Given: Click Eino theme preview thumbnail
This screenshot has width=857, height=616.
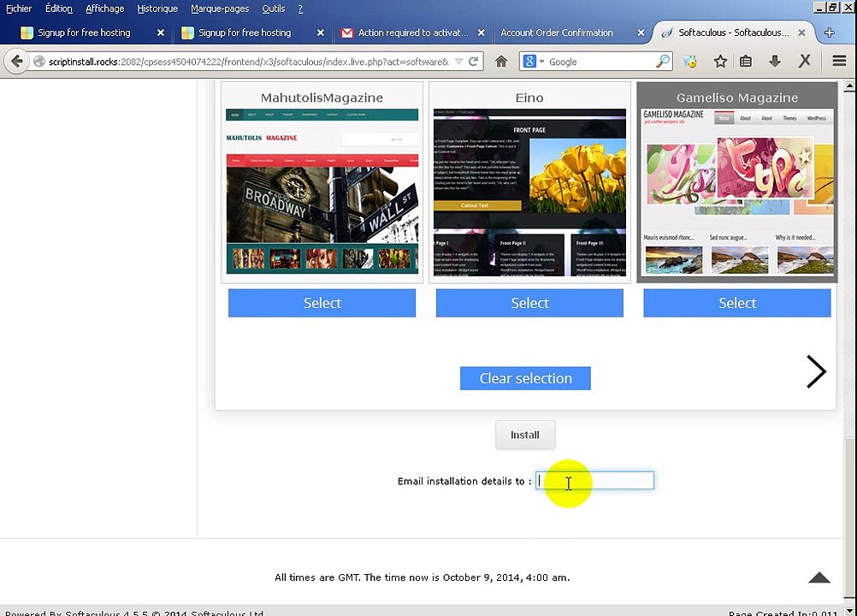Looking at the screenshot, I should [x=529, y=192].
